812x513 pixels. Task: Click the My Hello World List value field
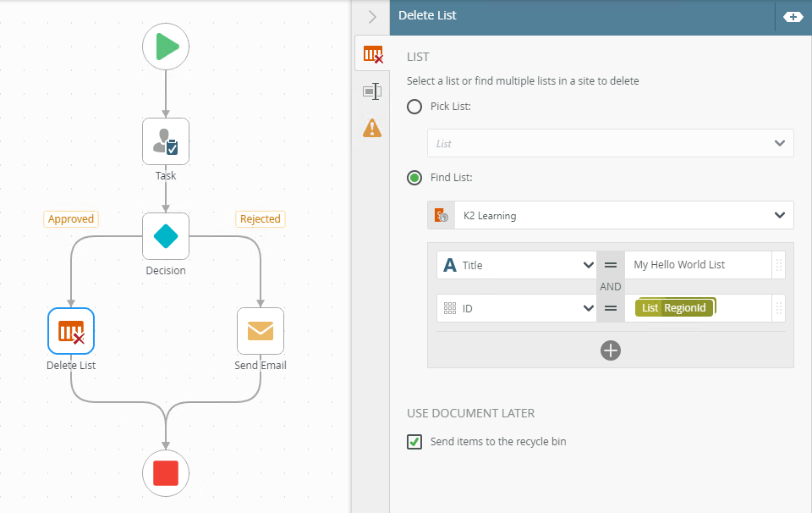[698, 265]
